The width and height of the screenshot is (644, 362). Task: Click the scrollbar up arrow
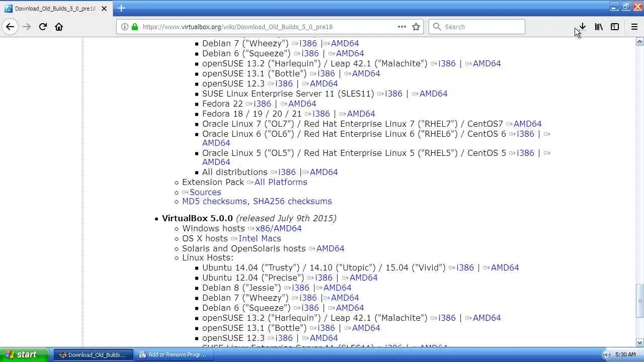coord(639,41)
